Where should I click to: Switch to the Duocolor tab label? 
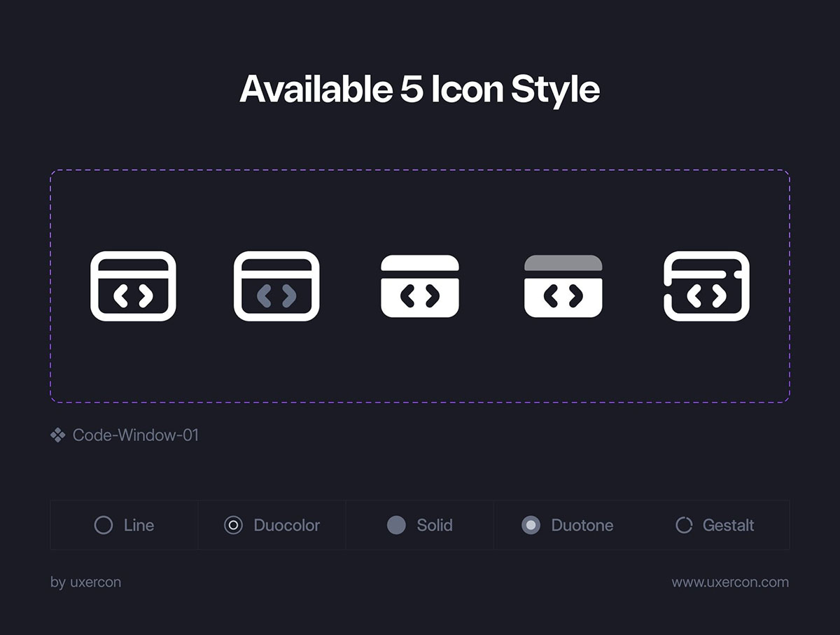point(287,525)
